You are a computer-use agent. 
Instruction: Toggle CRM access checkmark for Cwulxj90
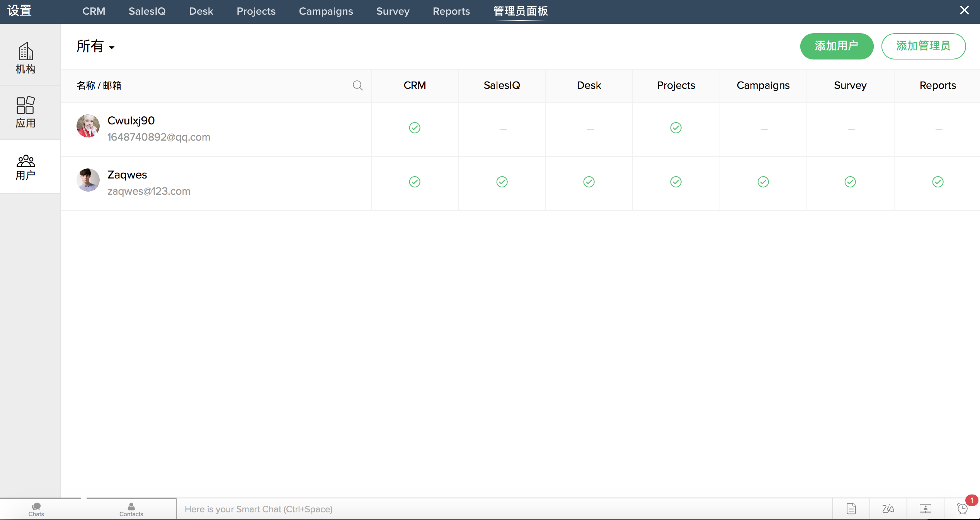(415, 128)
